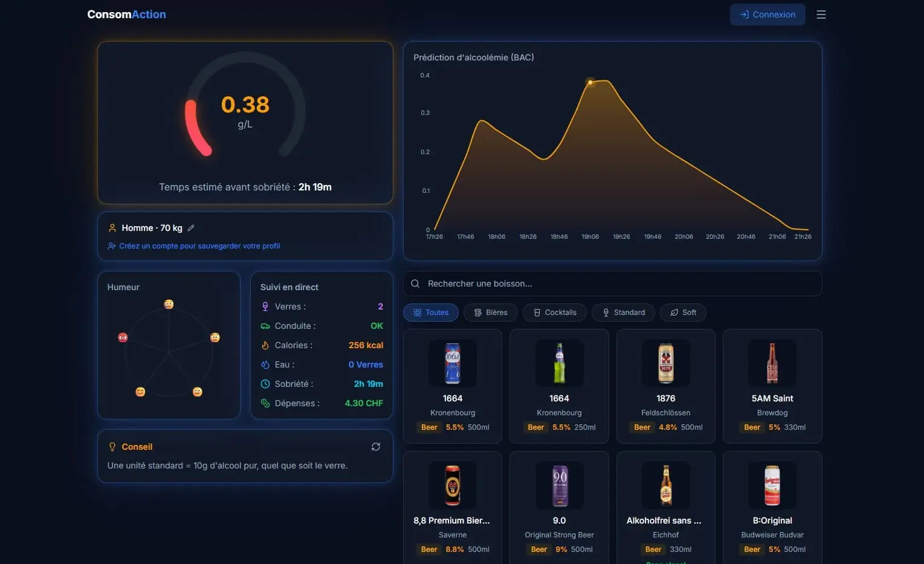Select the clock icon beside Sobriété
Image resolution: width=924 pixels, height=564 pixels.
264,384
